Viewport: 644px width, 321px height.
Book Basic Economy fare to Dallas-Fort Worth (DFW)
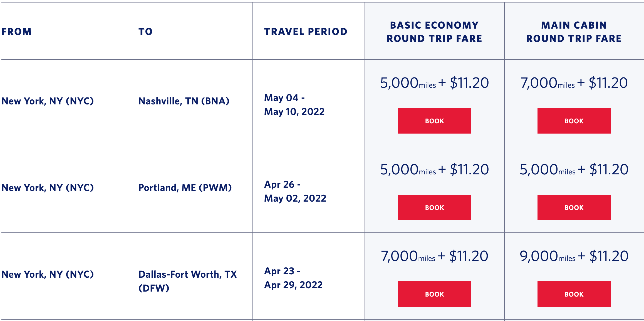tap(435, 294)
